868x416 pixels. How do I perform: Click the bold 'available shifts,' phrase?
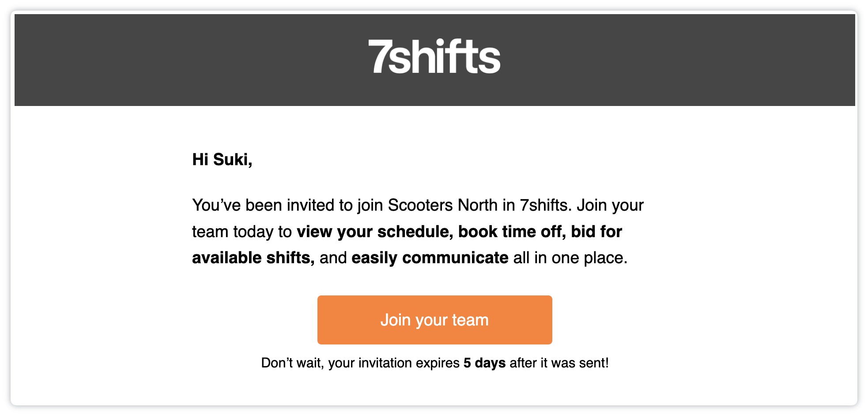pyautogui.click(x=253, y=257)
